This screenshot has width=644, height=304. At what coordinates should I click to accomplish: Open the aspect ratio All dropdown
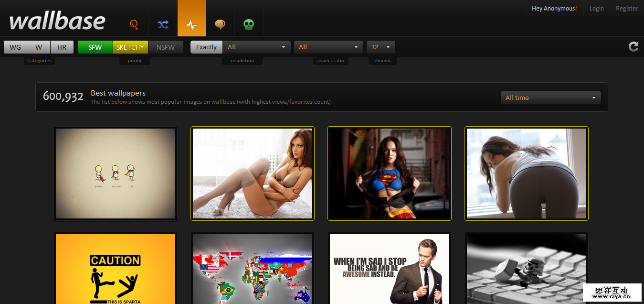pyautogui.click(x=328, y=47)
